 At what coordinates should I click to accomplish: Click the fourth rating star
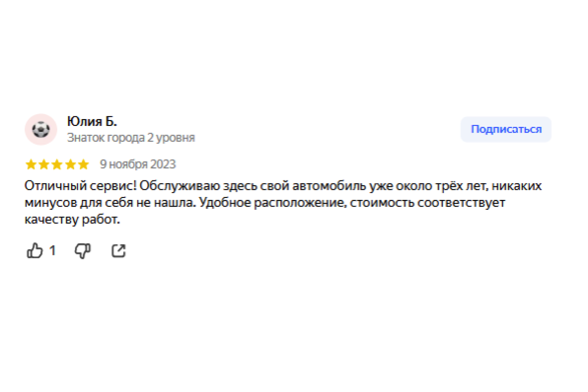click(70, 165)
